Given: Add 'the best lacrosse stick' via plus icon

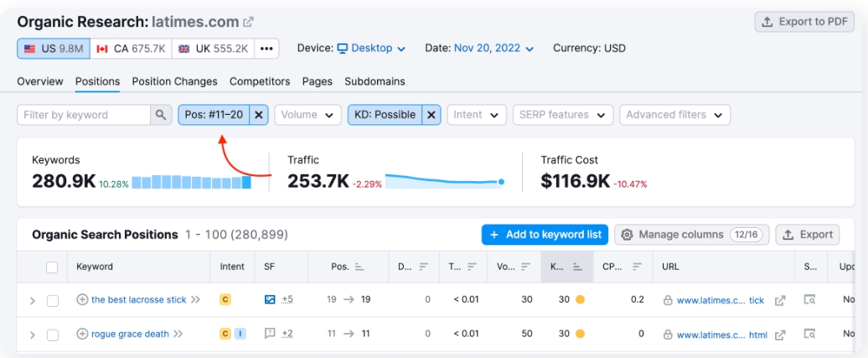Looking at the screenshot, I should coord(82,299).
